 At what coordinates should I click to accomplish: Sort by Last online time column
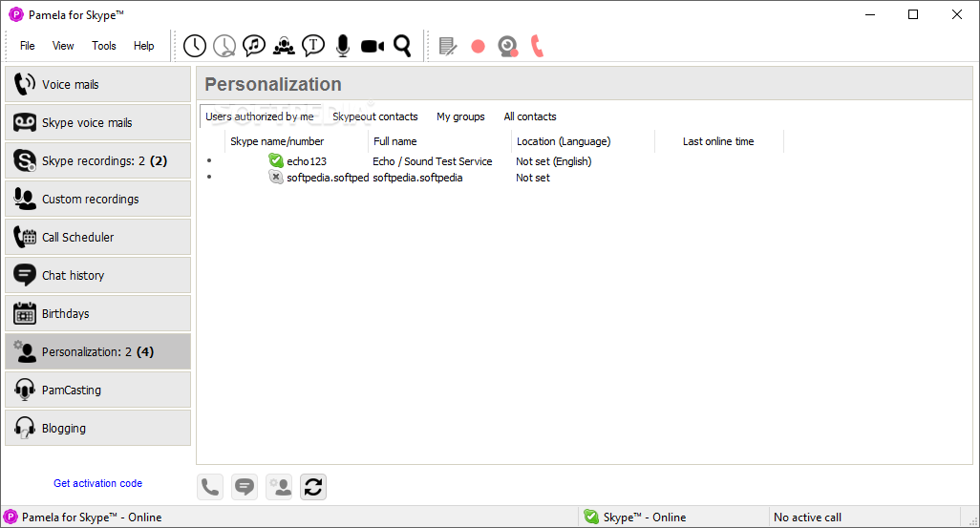718,141
